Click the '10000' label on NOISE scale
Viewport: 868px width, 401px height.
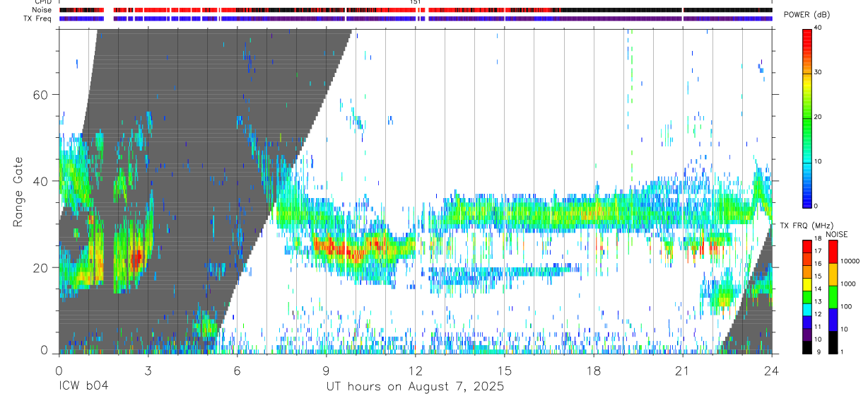850,261
